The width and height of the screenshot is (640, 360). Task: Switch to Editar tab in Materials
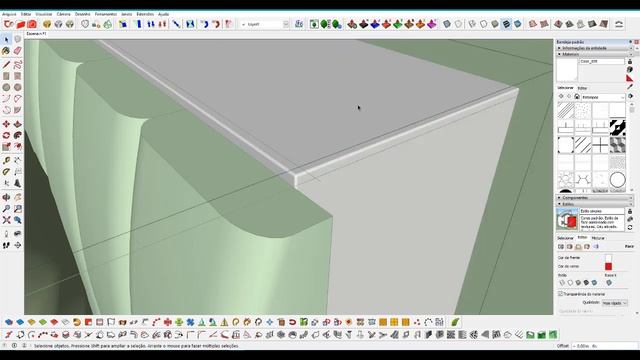[x=582, y=88]
